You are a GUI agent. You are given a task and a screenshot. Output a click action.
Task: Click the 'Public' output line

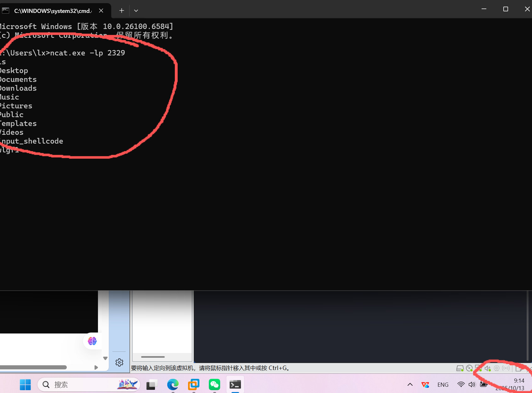pos(12,115)
